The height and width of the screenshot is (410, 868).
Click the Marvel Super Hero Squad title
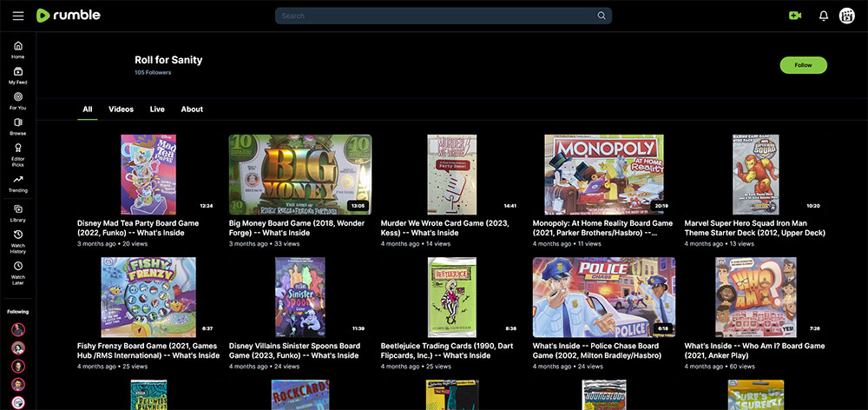(x=754, y=228)
